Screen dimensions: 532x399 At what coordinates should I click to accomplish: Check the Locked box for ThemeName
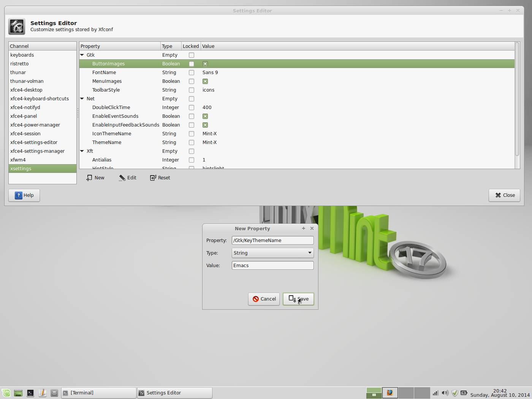[x=192, y=142]
